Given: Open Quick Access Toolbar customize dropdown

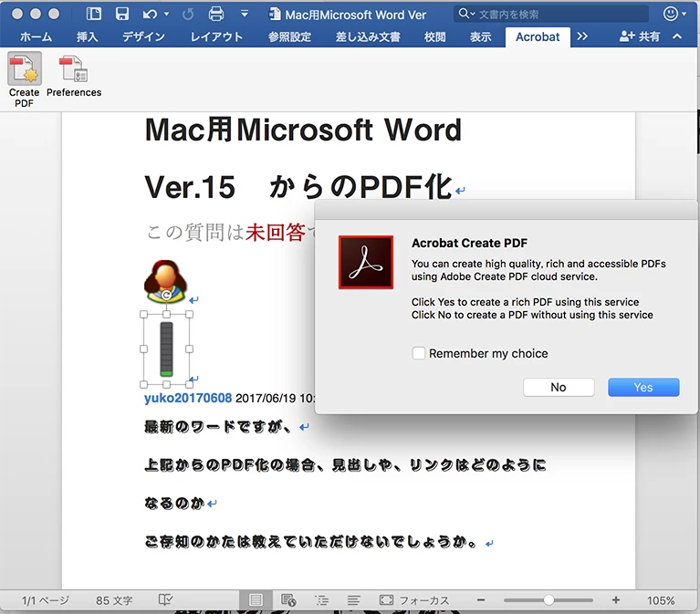Looking at the screenshot, I should point(245,14).
